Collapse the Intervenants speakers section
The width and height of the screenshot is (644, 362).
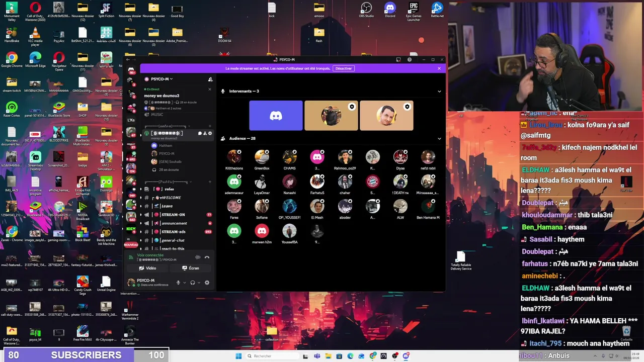[x=439, y=92]
